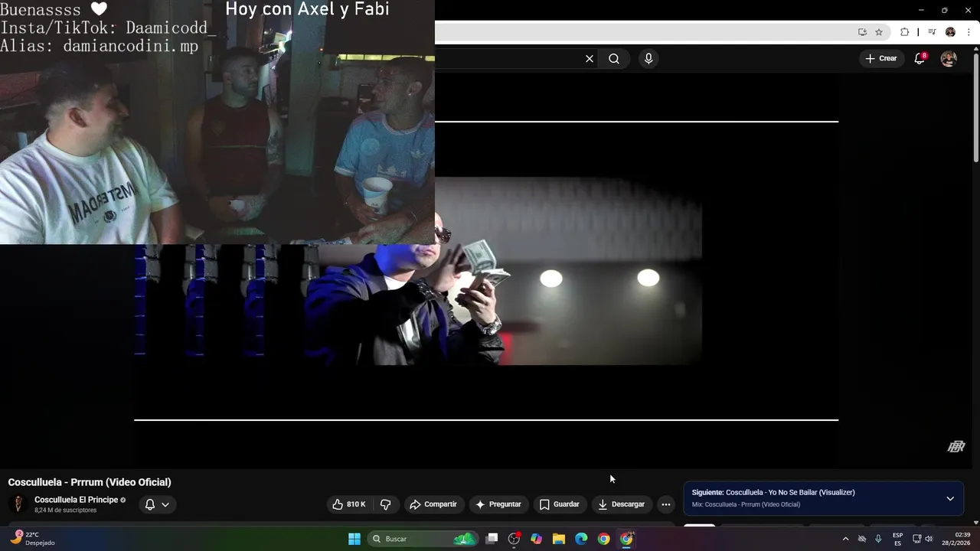Open notification bell dropdown for channel
The width and height of the screenshot is (980, 551).
click(157, 504)
